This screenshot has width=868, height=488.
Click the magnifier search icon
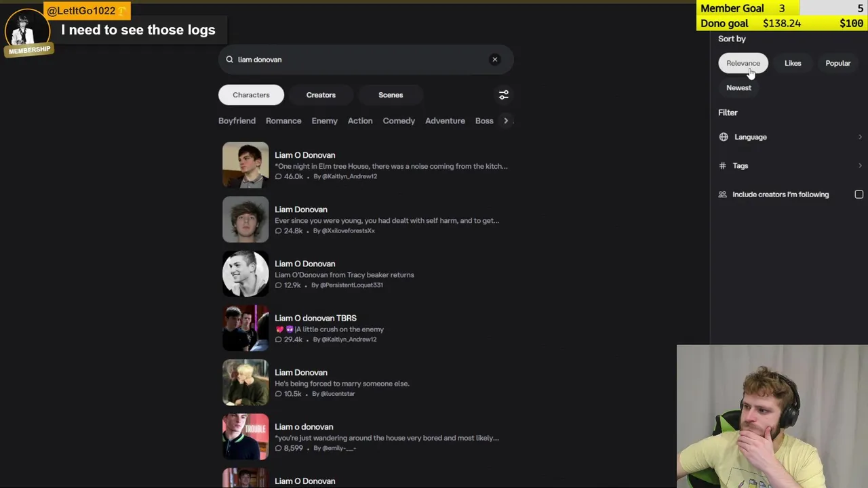(229, 60)
